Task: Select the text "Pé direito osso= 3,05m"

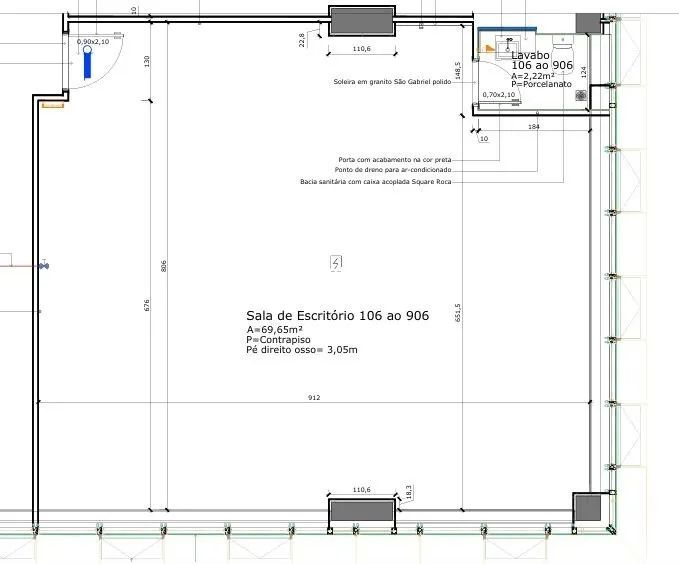Action: (x=302, y=350)
